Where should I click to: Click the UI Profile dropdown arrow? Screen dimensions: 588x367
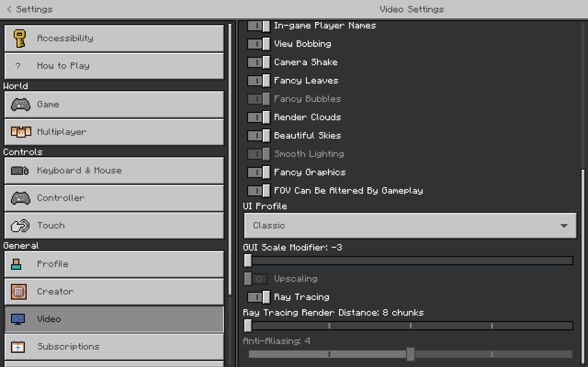click(x=564, y=226)
